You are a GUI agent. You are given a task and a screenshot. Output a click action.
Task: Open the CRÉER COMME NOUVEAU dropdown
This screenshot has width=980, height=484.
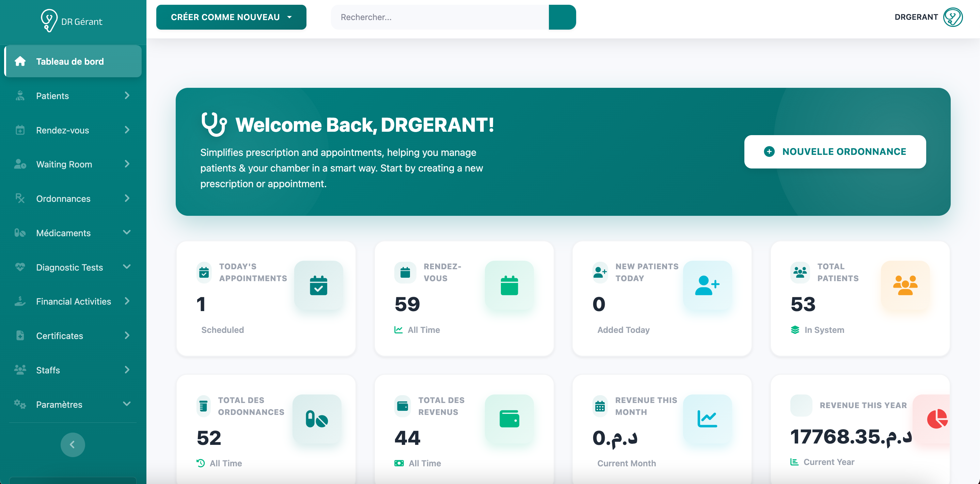(231, 17)
